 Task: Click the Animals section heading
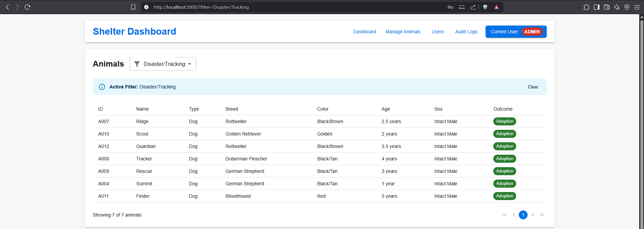(x=108, y=64)
